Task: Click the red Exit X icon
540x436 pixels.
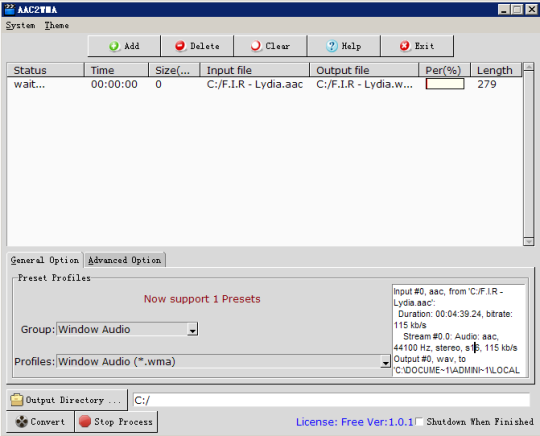Action: [x=405, y=46]
